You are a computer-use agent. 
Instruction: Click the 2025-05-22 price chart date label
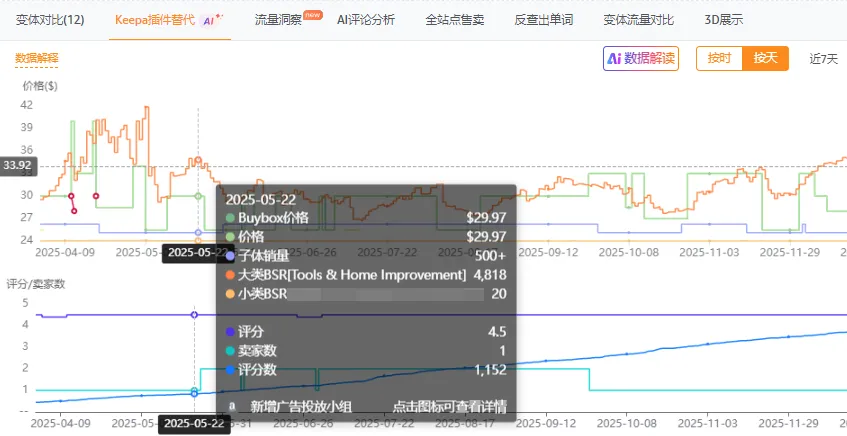[x=198, y=252]
